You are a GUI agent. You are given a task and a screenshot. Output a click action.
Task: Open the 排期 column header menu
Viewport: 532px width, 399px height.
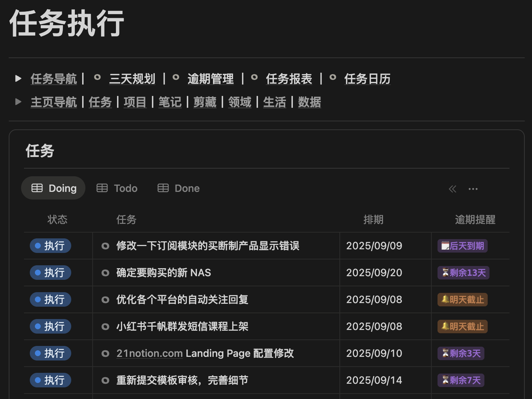tap(373, 219)
